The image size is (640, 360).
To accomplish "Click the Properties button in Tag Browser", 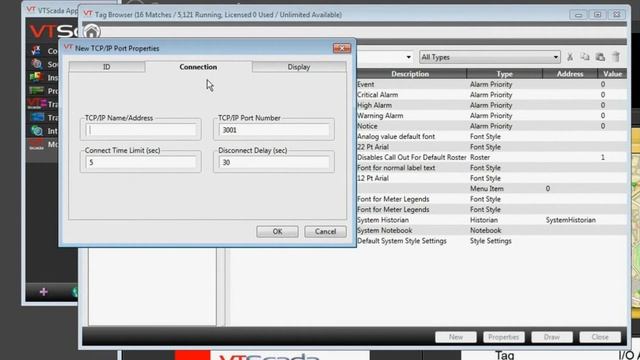I will (x=504, y=337).
